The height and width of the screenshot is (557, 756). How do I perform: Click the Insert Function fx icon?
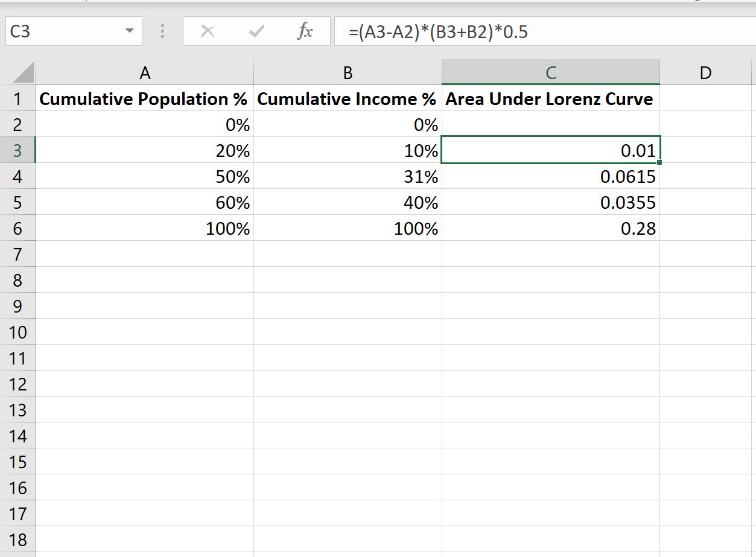click(x=305, y=31)
